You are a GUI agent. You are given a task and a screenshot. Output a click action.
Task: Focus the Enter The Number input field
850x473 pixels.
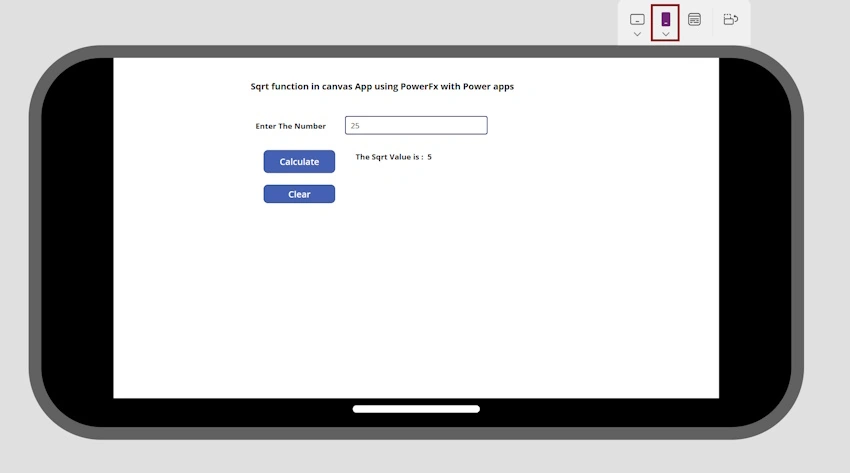pyautogui.click(x=416, y=125)
